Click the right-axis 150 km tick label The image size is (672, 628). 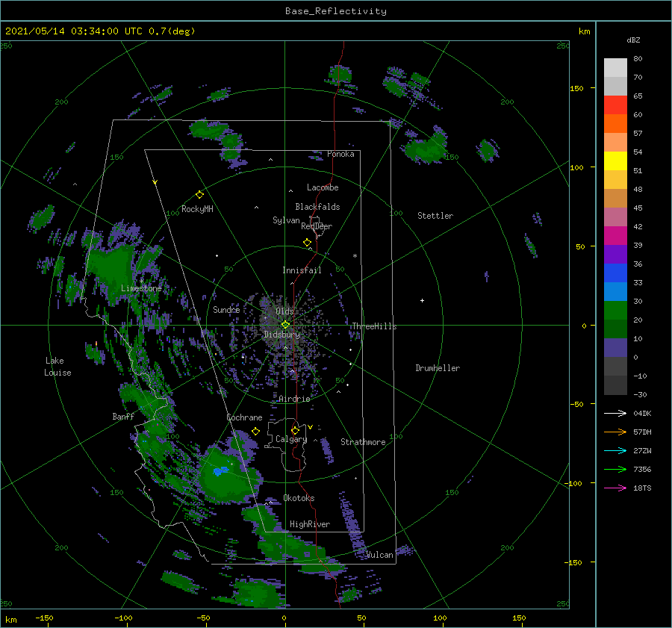[x=576, y=88]
